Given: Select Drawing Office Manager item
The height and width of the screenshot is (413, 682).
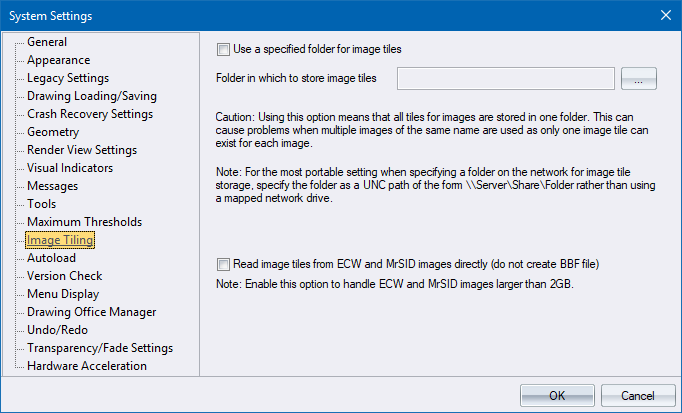Looking at the screenshot, I should pos(90,312).
